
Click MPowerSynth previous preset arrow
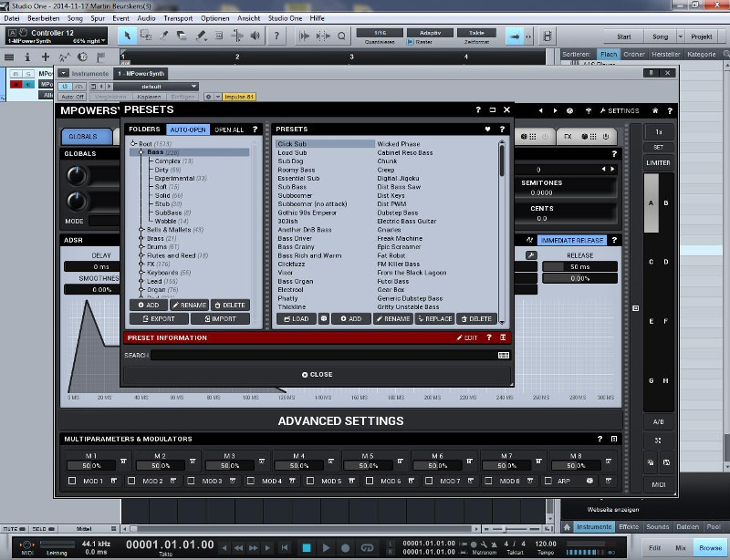tap(540, 110)
